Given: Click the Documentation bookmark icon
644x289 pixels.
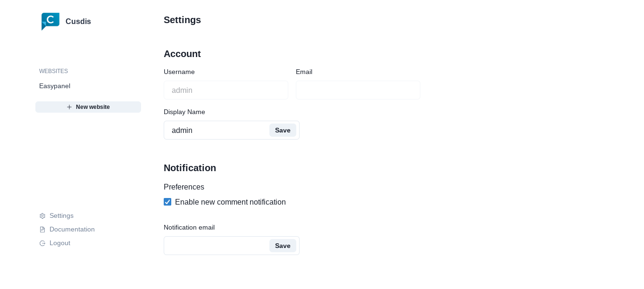Looking at the screenshot, I should 42,230.
